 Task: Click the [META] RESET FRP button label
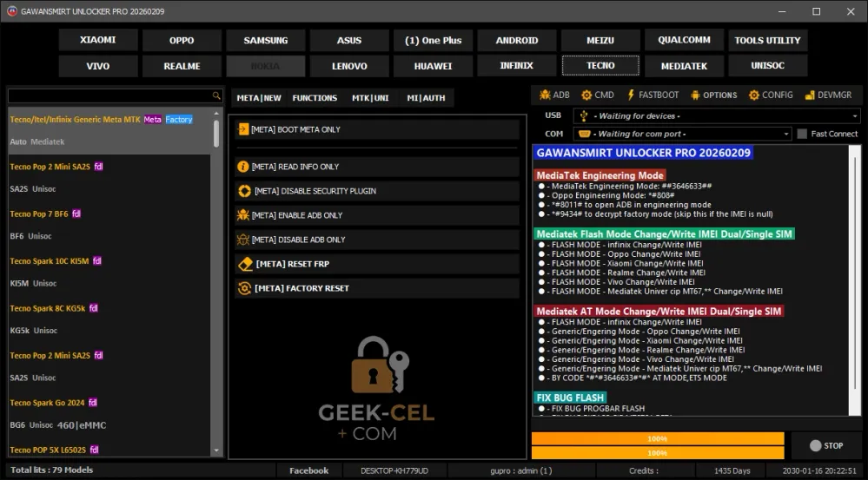tap(292, 264)
